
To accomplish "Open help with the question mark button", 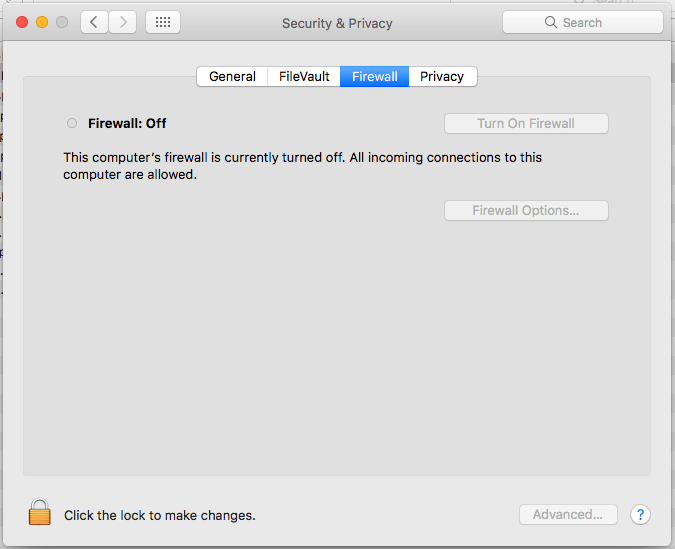I will 641,515.
